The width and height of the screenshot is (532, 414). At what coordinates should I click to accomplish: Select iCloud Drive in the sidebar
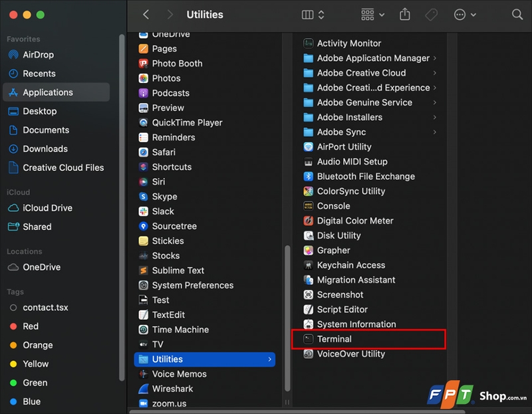(47, 208)
